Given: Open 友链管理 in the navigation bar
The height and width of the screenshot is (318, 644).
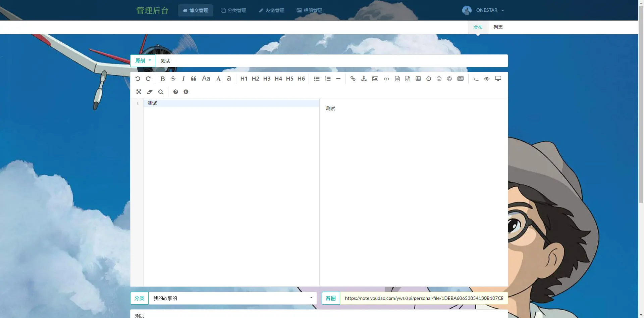Looking at the screenshot, I should click(272, 10).
